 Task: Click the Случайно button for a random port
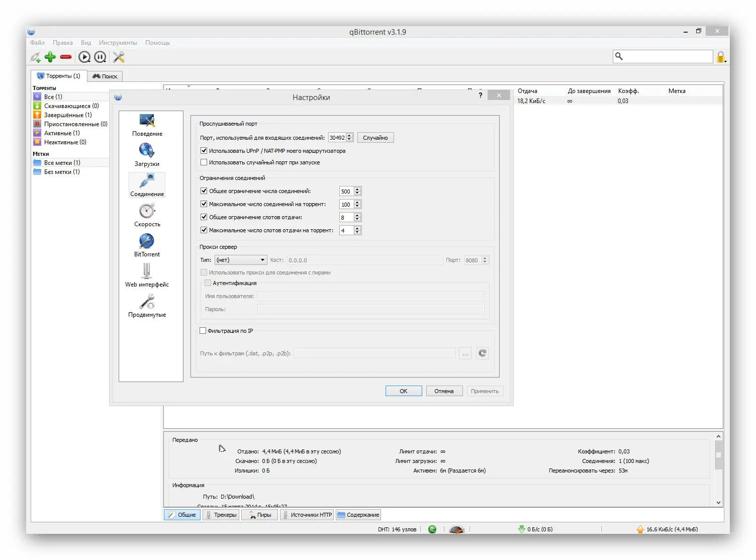tap(375, 138)
